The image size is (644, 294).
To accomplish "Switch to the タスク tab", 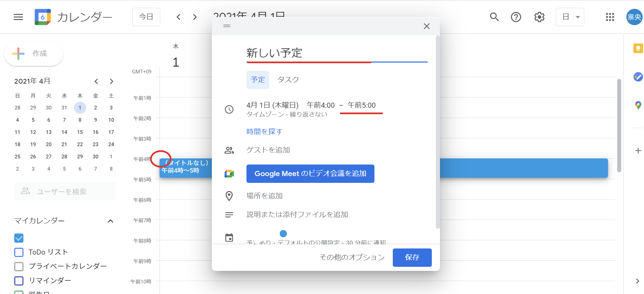I will 288,80.
